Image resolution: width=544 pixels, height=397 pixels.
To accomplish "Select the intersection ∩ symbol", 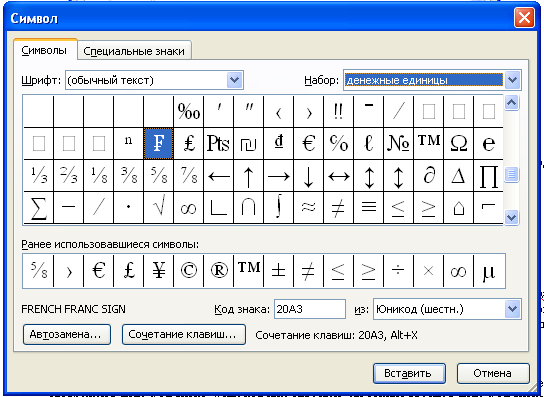I will point(248,207).
